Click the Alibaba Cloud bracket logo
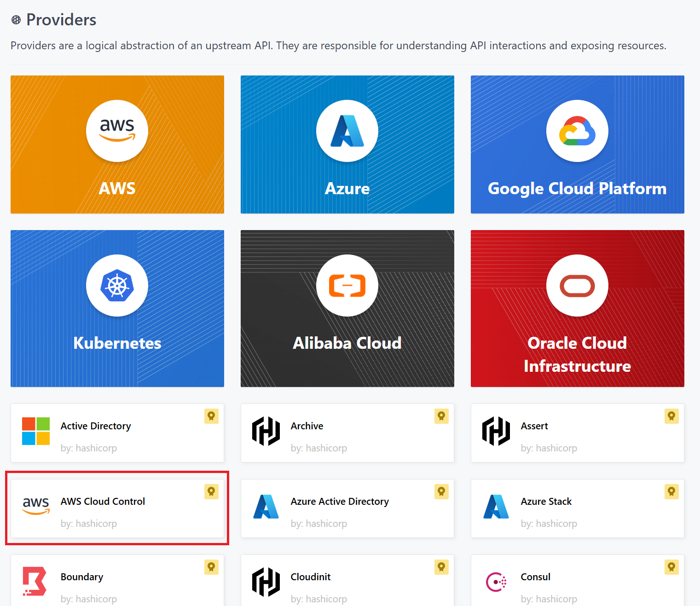700x606 pixels. (x=347, y=285)
